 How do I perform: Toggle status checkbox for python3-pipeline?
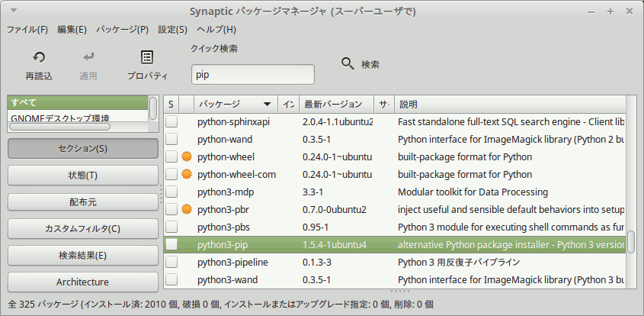(171, 263)
